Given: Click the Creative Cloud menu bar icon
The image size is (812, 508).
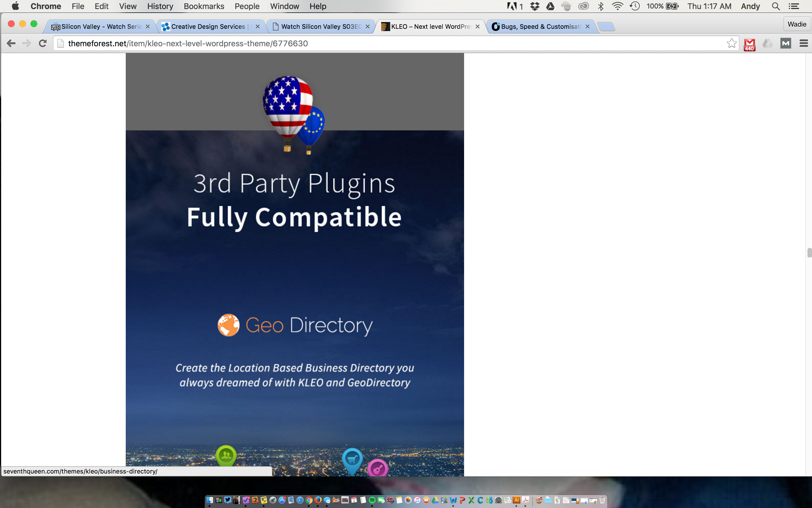Looking at the screenshot, I should click(584, 6).
